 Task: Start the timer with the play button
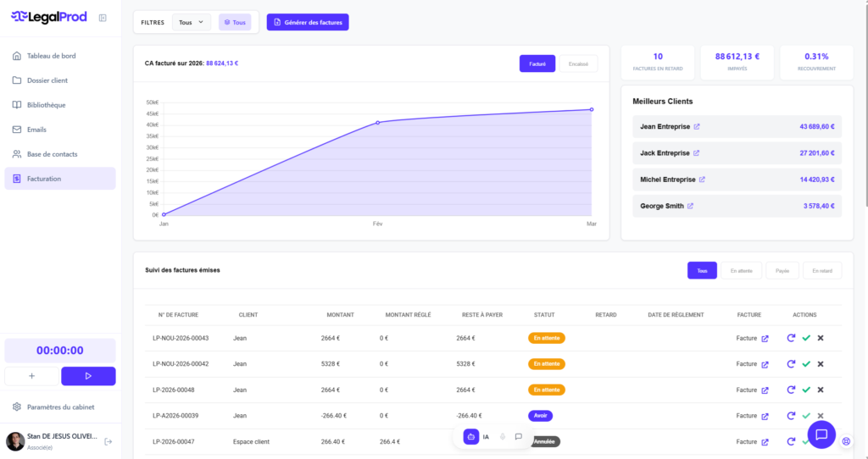point(88,376)
